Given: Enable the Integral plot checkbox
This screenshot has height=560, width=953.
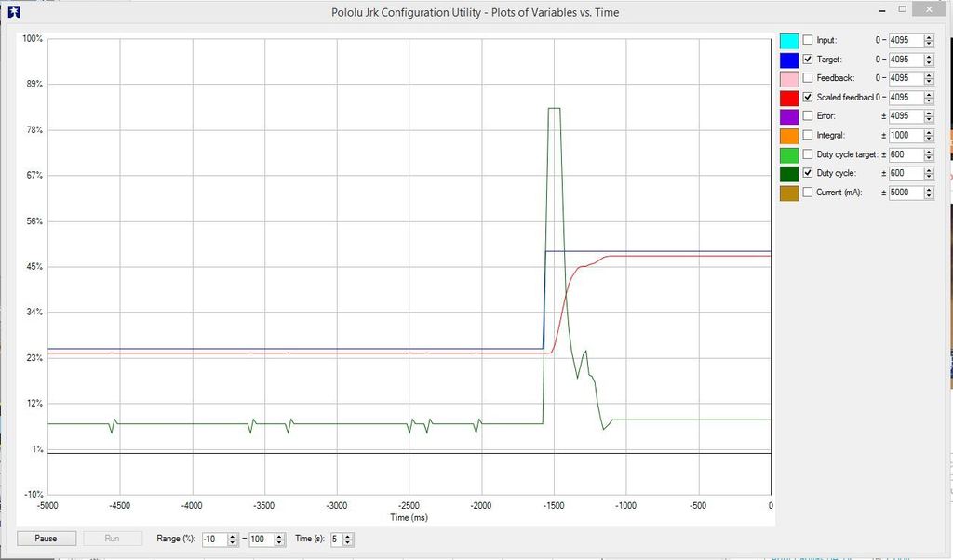Looking at the screenshot, I should point(808,135).
